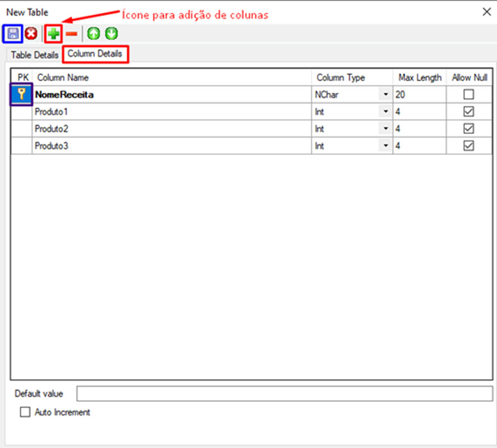Toggle Allow Null for NomeReceita
The image size is (497, 448).
coord(468,95)
